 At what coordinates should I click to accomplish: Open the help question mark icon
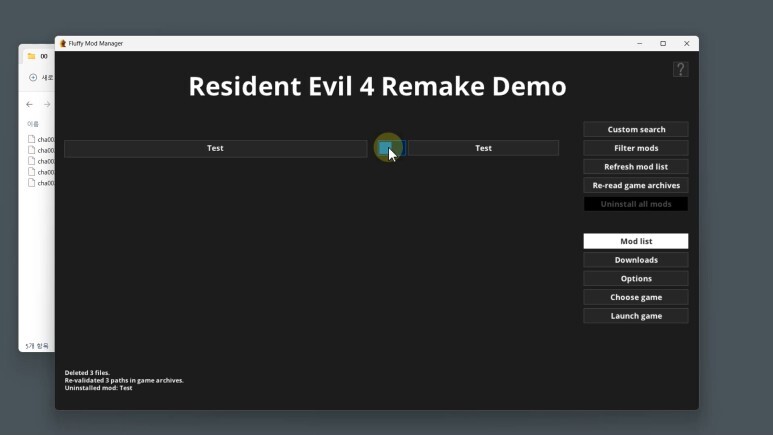click(680, 69)
